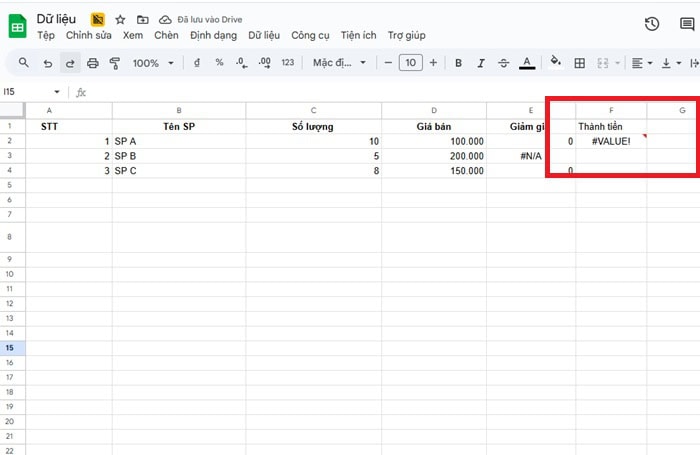The image size is (700, 455).
Task: Undo the last action
Action: [48, 63]
